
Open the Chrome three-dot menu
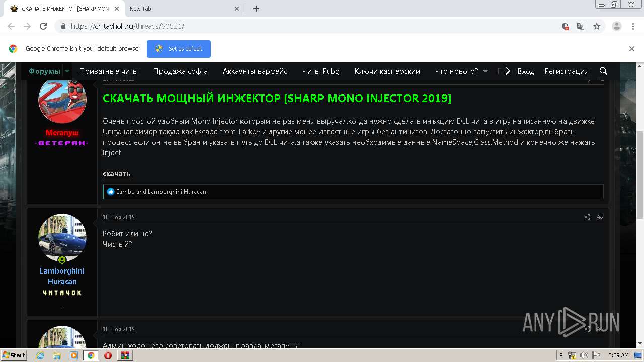633,26
